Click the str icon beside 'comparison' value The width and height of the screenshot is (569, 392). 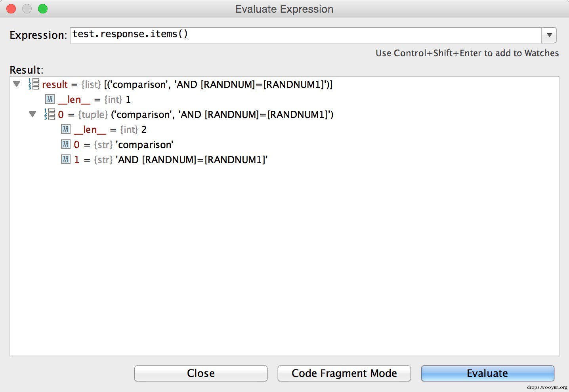click(66, 145)
